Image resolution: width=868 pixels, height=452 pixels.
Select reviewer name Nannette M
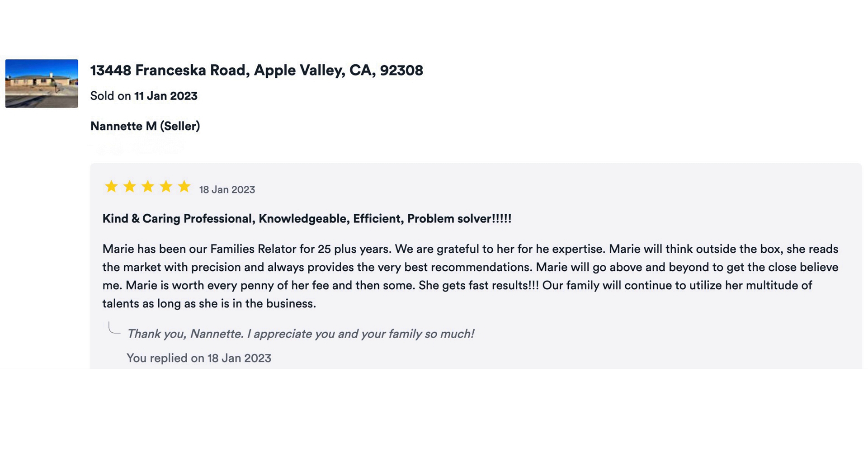(123, 126)
